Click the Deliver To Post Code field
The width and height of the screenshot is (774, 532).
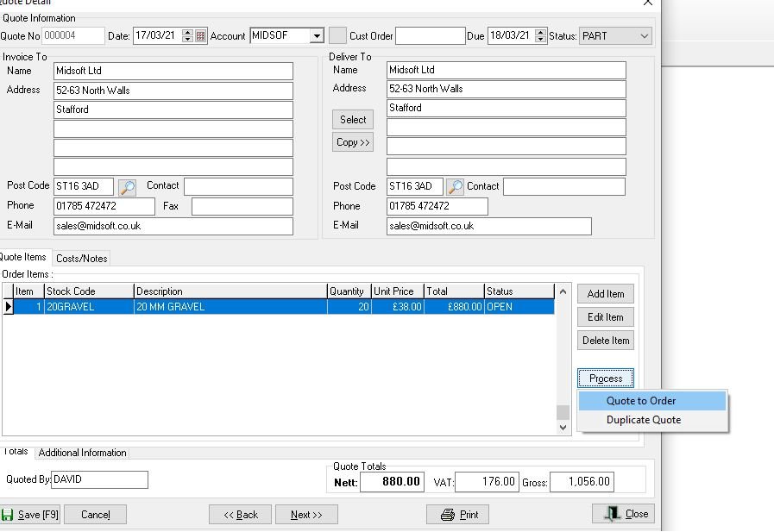[x=415, y=187]
